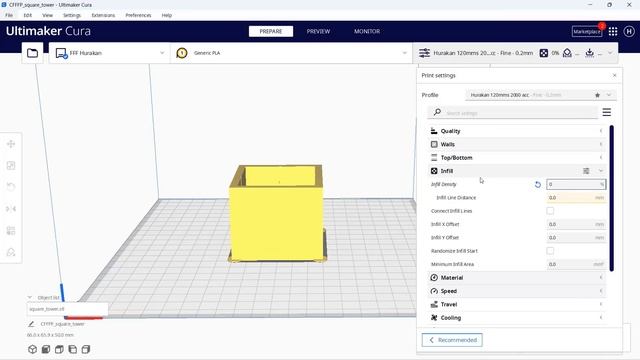Screen dimensions: 640x360
Task: Switch to front view icon
Action: point(46,349)
